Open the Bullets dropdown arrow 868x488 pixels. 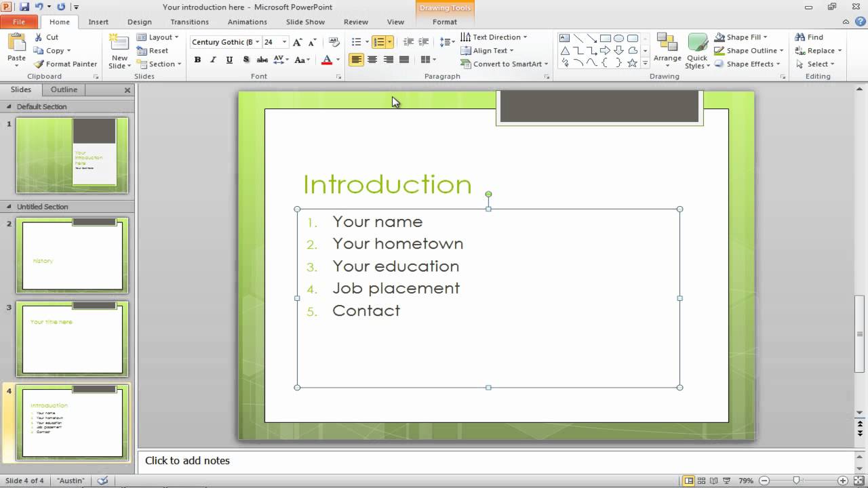[x=366, y=42]
